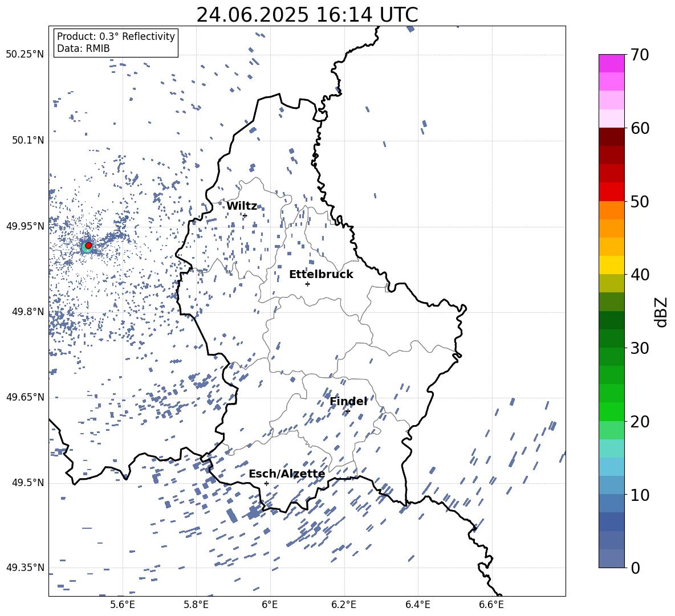Screen dimensions: 675x616
Task: Click the 6.4°E longitude label
Action: [418, 605]
